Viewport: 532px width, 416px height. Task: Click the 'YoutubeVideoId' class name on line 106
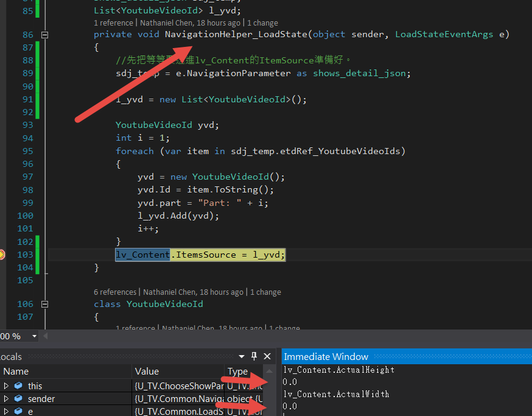pyautogui.click(x=165, y=304)
